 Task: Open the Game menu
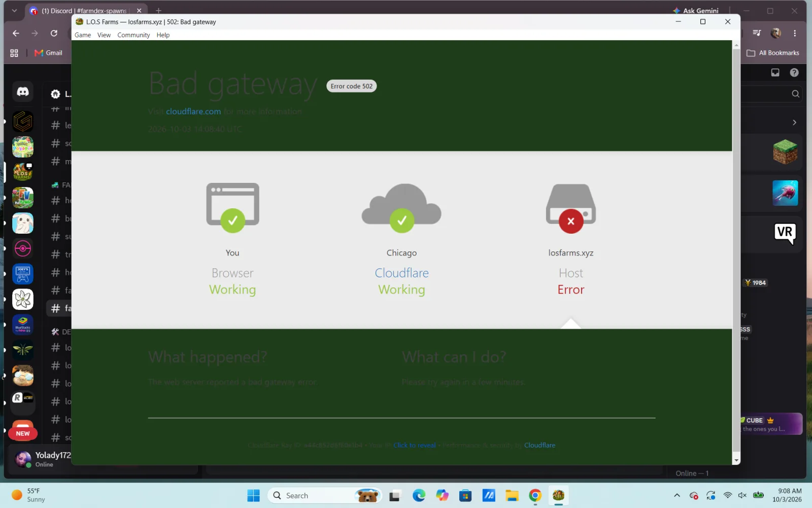(x=83, y=35)
